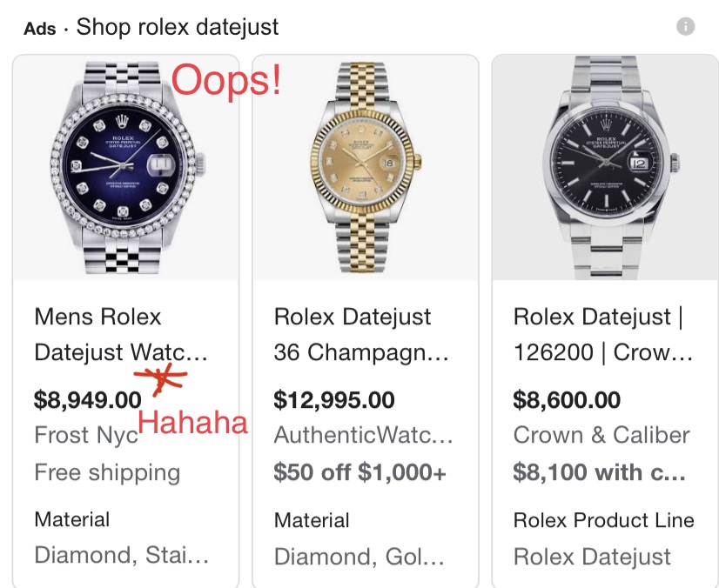The width and height of the screenshot is (719, 588).
Task: Click the $8,600.00 price
Action: click(x=567, y=399)
